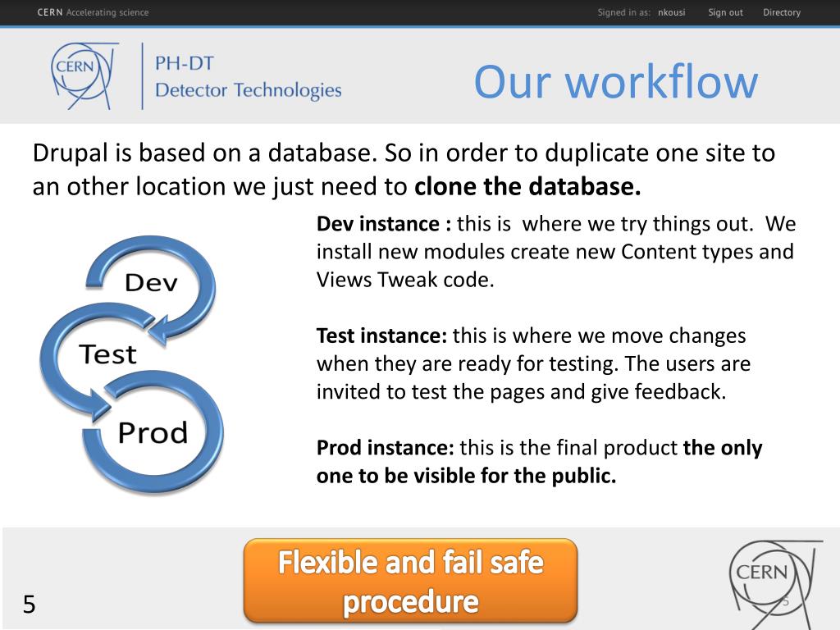Click the bold Dev instance label
The image size is (840, 630).
click(384, 224)
